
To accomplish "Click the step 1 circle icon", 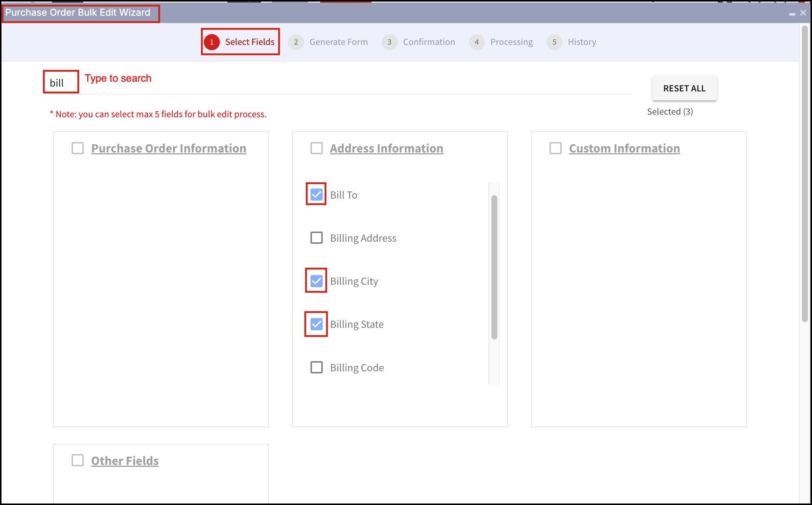I will pyautogui.click(x=212, y=42).
